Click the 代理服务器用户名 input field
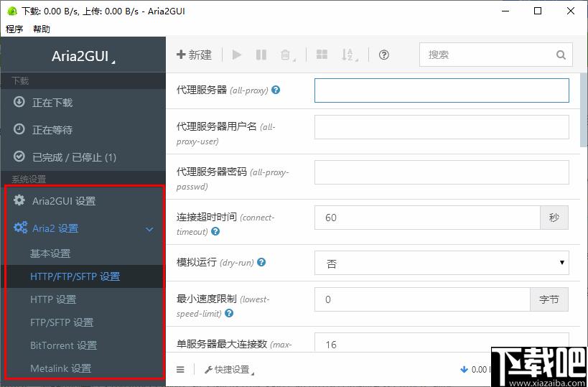 click(x=442, y=127)
